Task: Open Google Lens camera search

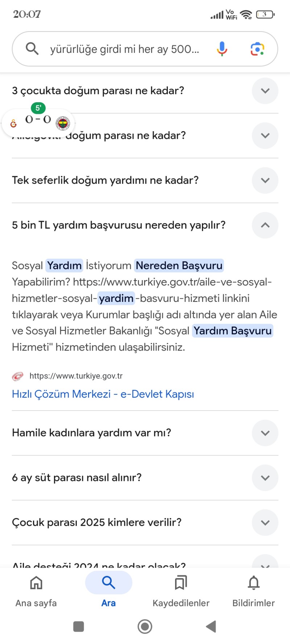Action: pos(257,49)
